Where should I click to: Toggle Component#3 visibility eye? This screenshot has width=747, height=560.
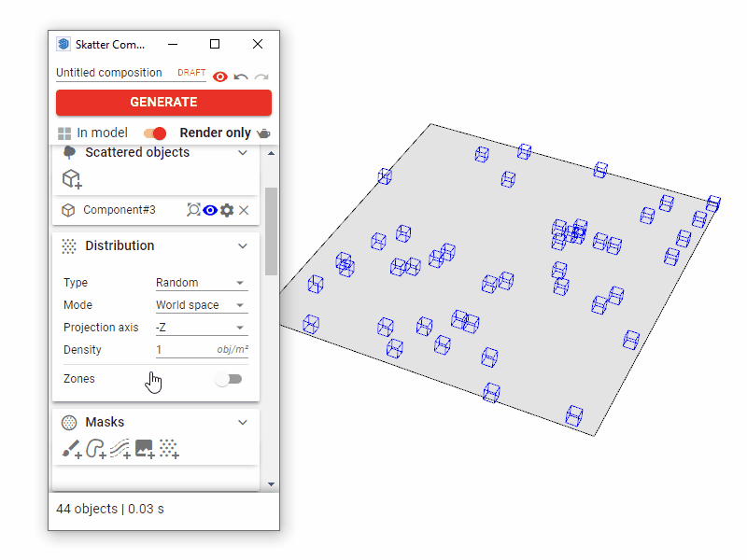tap(210, 210)
